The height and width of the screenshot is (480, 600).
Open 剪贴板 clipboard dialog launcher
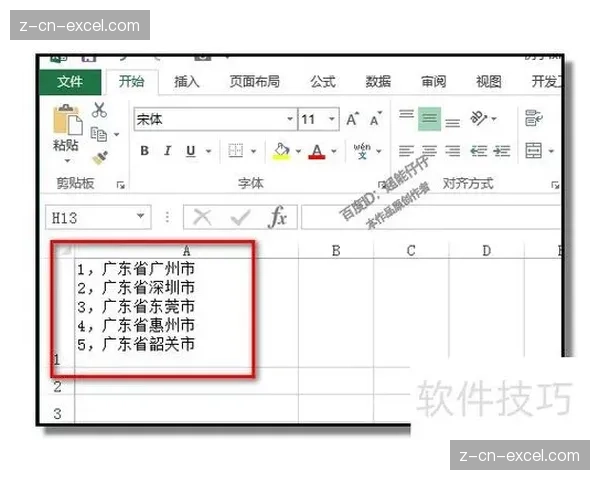[x=121, y=185]
